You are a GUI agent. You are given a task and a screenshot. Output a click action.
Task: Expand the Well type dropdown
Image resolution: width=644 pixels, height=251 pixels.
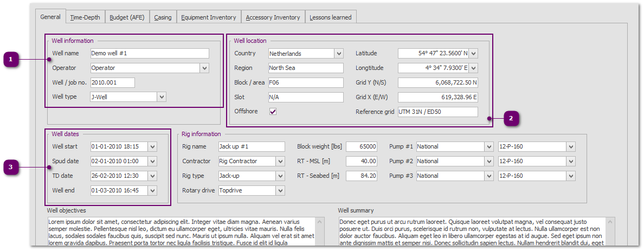[x=162, y=97]
